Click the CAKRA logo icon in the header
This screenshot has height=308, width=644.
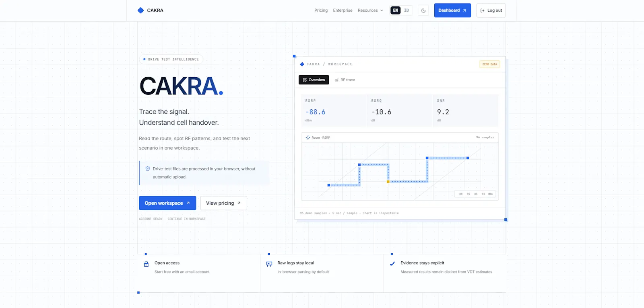pyautogui.click(x=140, y=10)
